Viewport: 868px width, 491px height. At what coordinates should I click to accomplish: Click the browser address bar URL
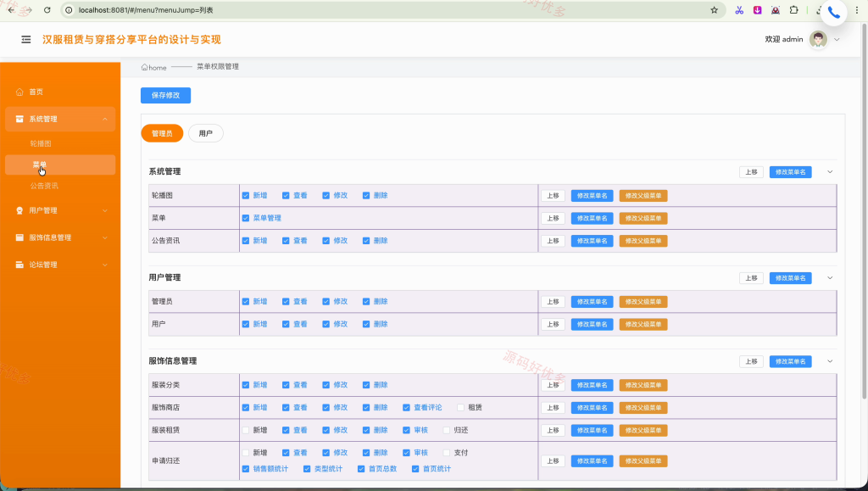pyautogui.click(x=146, y=10)
